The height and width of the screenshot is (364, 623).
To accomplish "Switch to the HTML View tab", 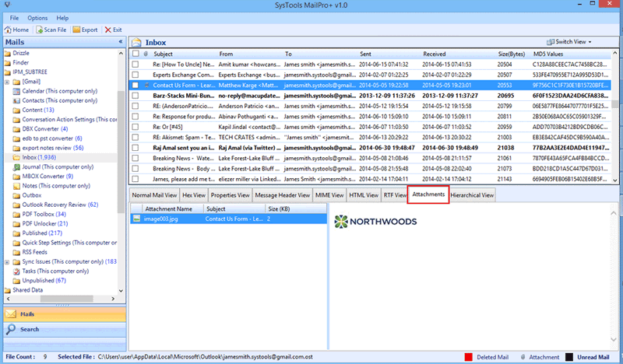I will click(364, 195).
